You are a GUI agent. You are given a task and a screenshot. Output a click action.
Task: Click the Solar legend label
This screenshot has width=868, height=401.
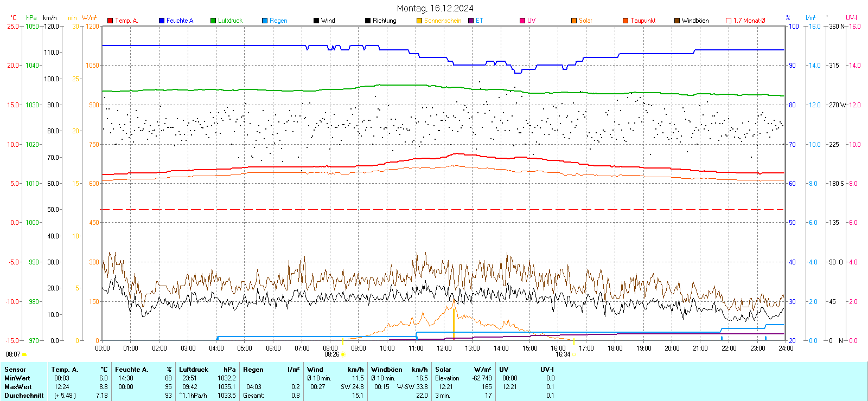pos(585,21)
